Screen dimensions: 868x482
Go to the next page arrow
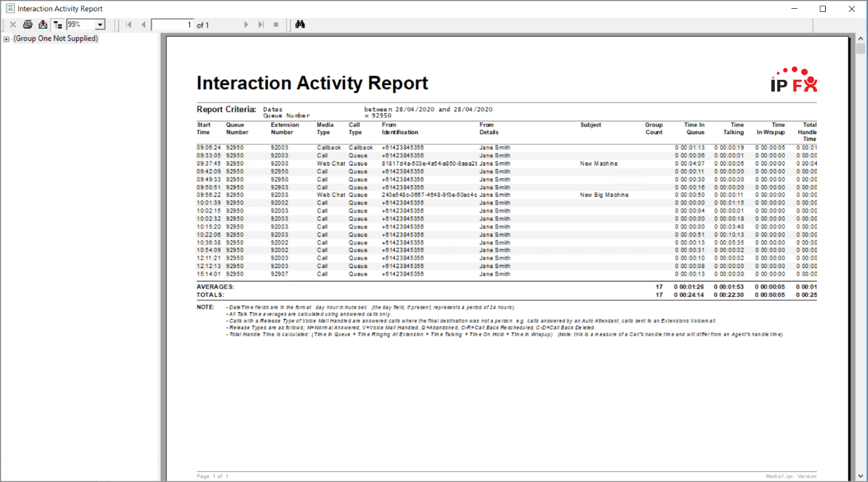247,25
